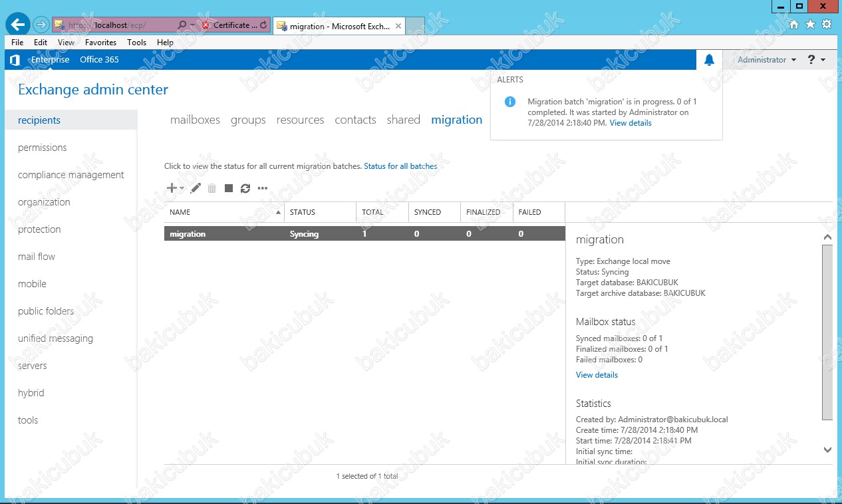
Task: Open the View menu
Action: point(66,42)
